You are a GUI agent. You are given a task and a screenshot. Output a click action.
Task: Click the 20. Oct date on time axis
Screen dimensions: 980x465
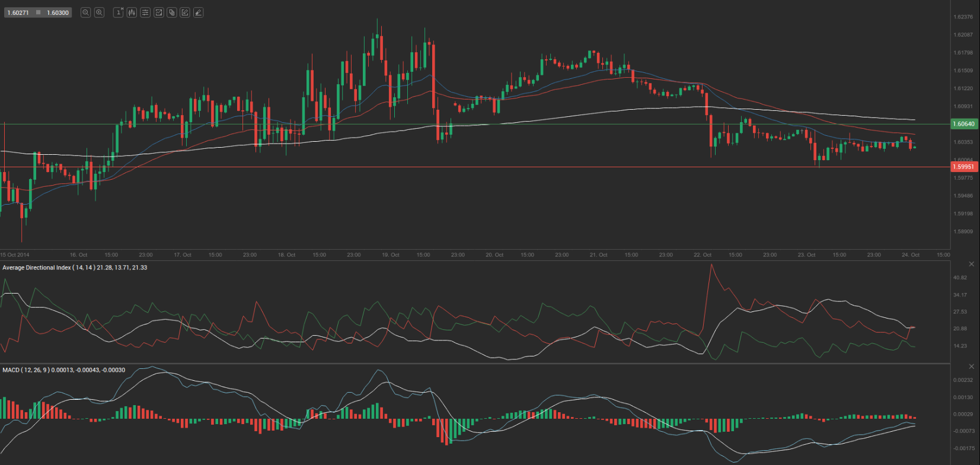point(494,255)
